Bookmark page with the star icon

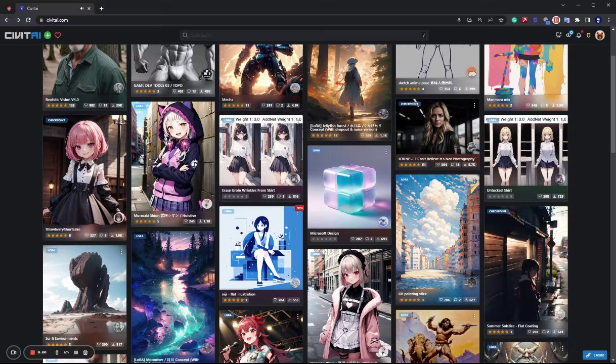click(501, 20)
